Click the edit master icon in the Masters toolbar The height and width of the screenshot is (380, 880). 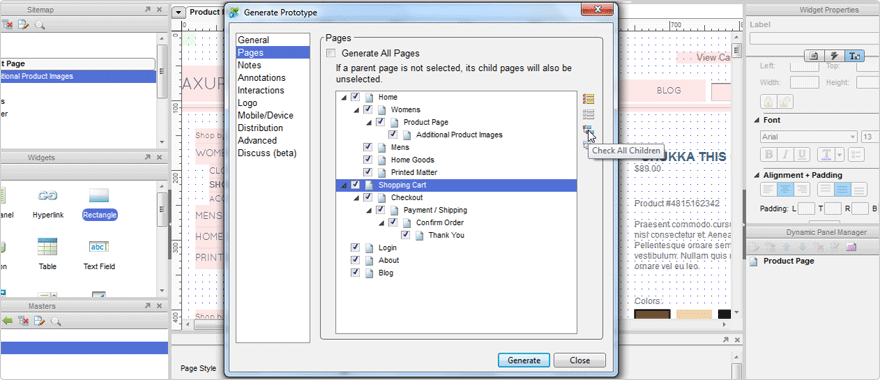[x=39, y=321]
